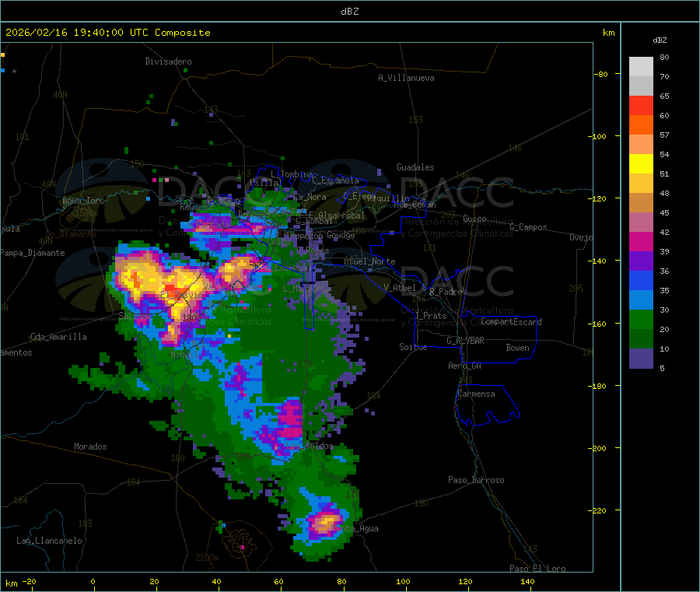Click the 'Salinas' place label

point(135,316)
